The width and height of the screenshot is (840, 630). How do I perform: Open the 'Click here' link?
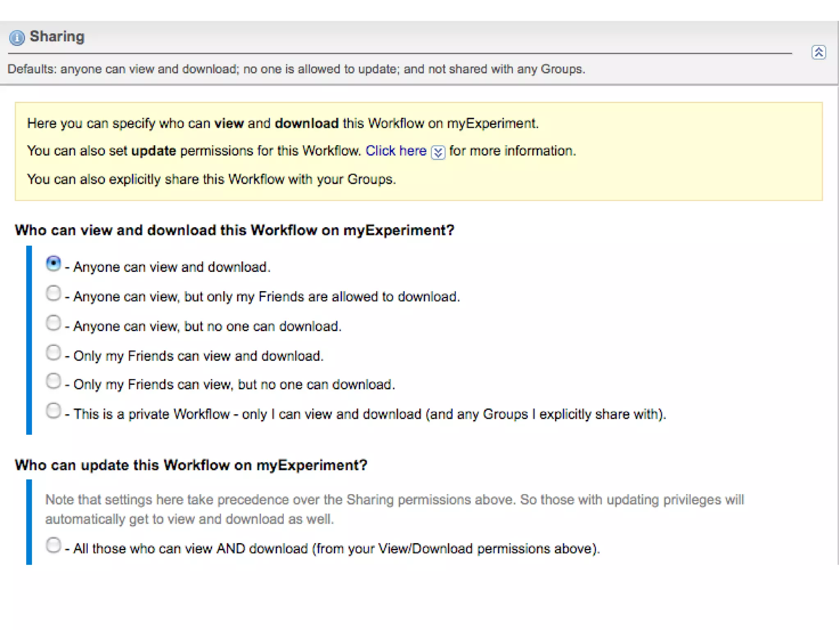(396, 151)
